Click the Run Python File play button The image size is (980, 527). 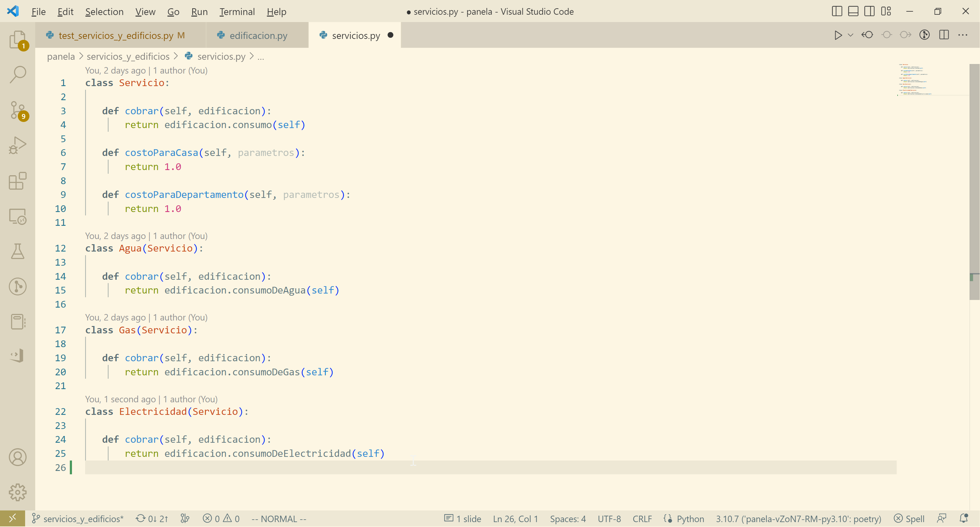(838, 35)
